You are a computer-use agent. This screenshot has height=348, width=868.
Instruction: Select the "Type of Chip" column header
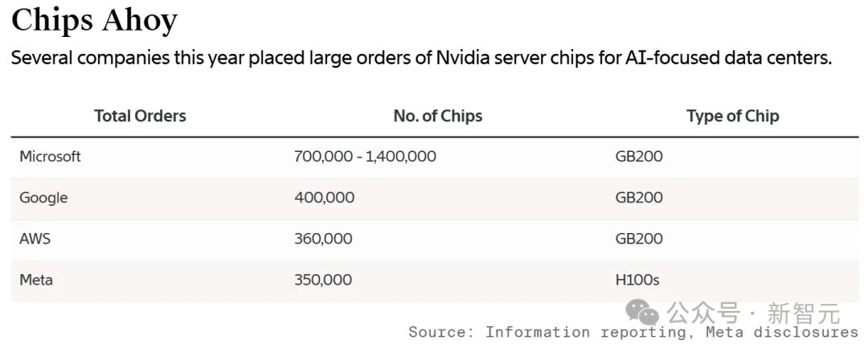732,116
